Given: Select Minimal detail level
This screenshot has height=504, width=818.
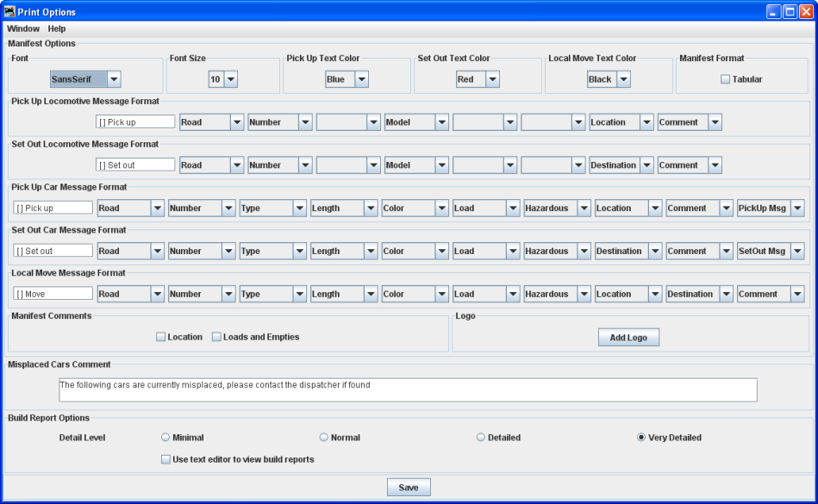Looking at the screenshot, I should 165,438.
